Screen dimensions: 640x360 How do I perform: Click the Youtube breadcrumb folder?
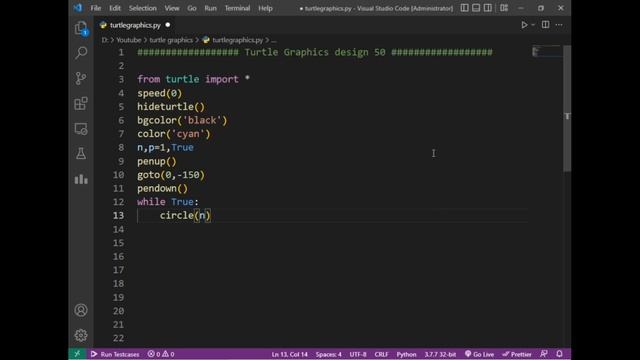pyautogui.click(x=129, y=40)
